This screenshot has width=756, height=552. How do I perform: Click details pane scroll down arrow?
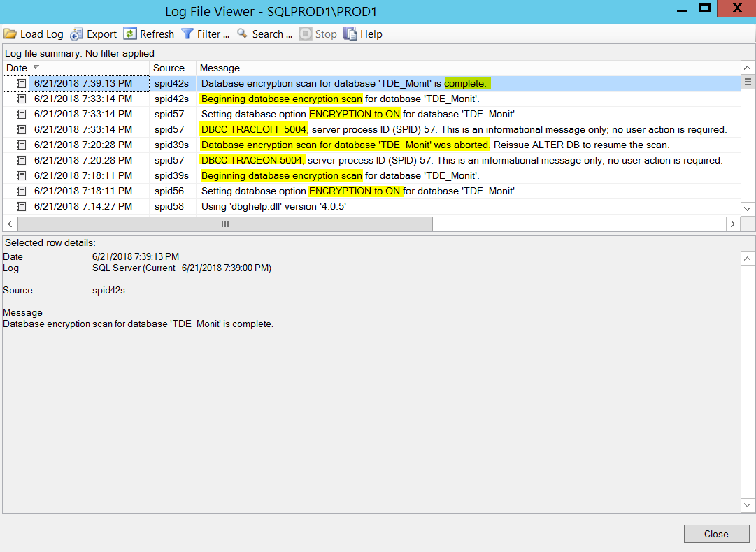pos(748,504)
